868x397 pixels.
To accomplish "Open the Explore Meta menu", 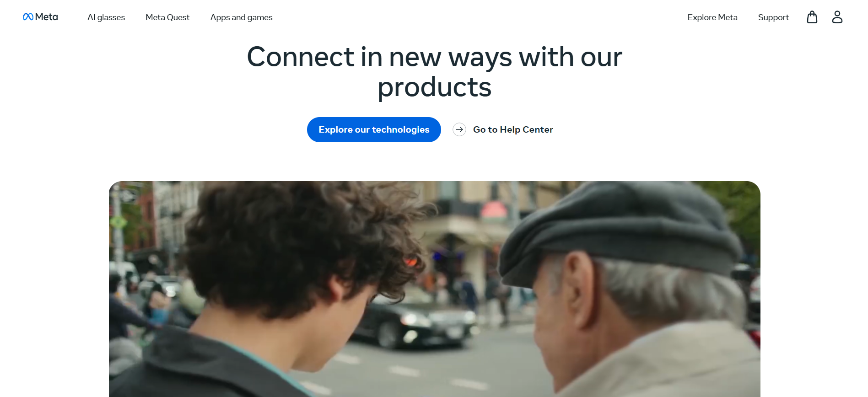I will 712,17.
